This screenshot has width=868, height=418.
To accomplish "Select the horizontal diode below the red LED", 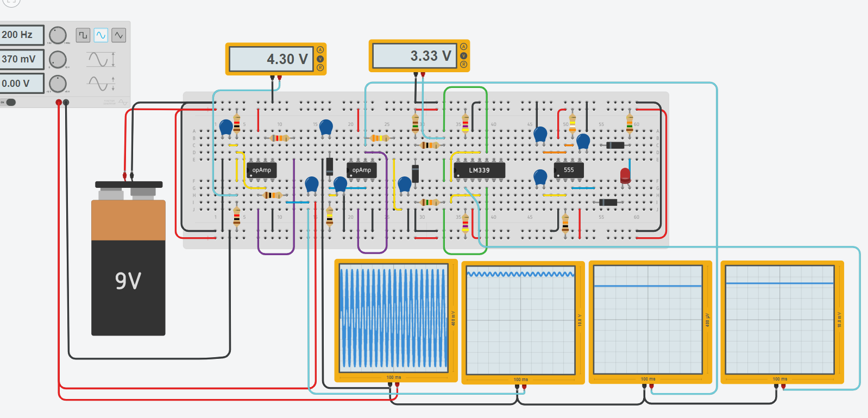I will tap(608, 202).
